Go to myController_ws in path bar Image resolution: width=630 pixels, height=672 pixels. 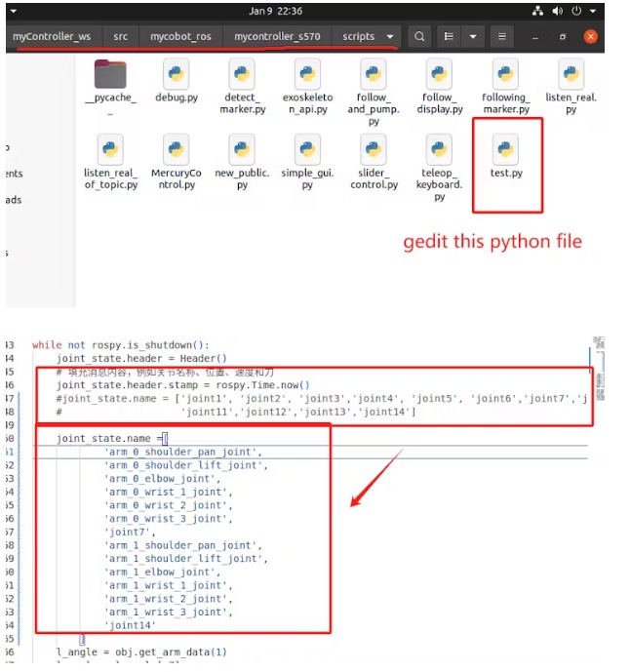[x=52, y=36]
